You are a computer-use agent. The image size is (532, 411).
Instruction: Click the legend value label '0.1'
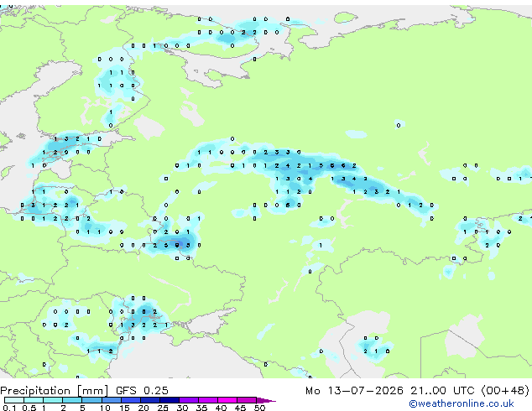tap(9, 408)
